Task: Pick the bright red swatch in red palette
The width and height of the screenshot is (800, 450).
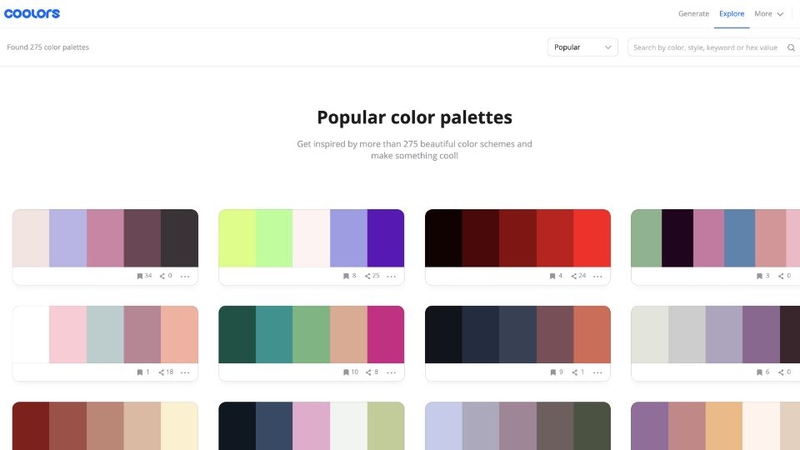Action: point(592,238)
